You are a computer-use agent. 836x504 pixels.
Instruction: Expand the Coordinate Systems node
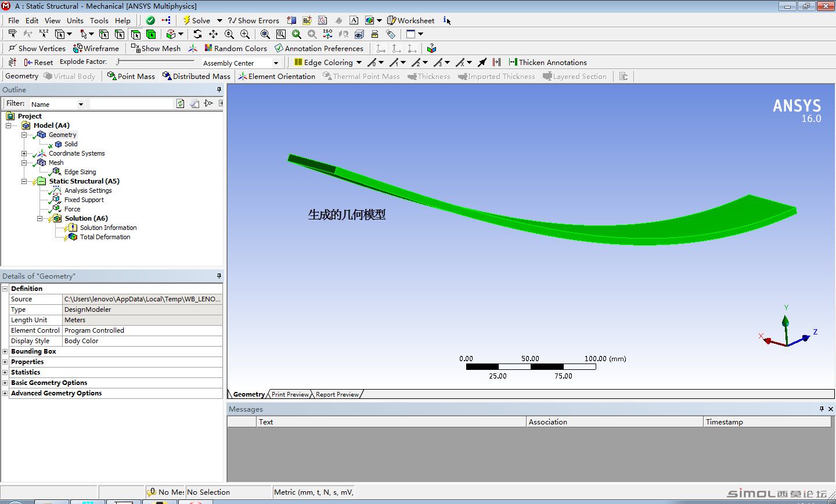tap(24, 153)
